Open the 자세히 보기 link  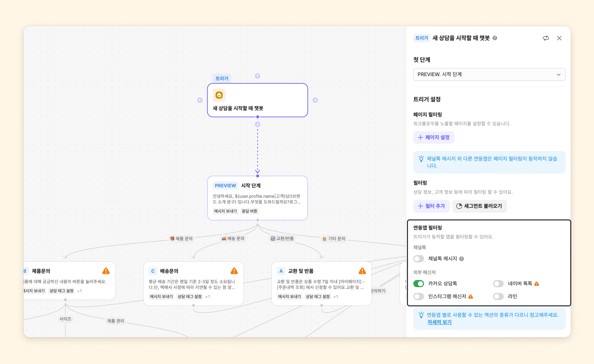(x=439, y=322)
